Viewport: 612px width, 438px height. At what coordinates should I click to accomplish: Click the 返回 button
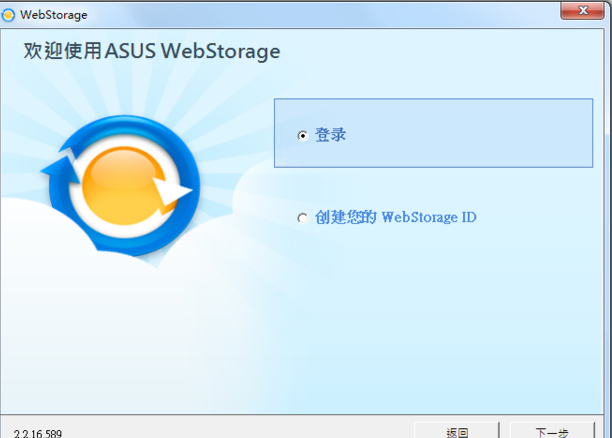(457, 430)
